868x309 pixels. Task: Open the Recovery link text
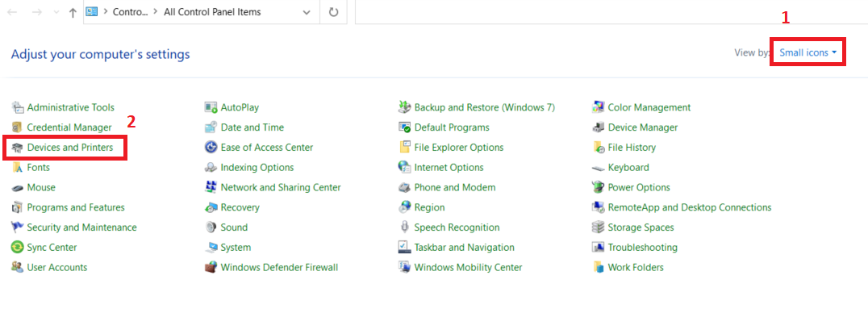point(240,207)
